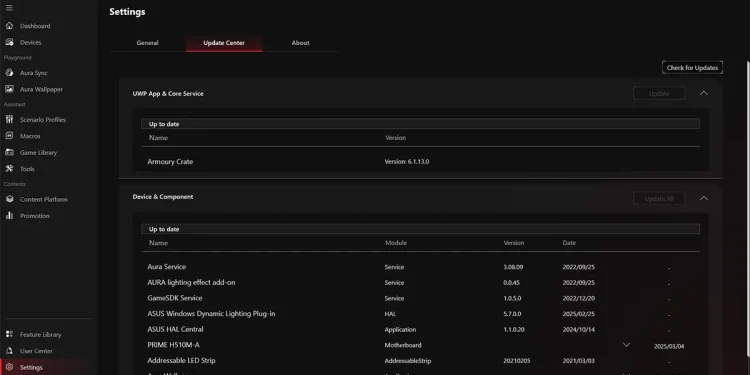Open the Dashboard home icon
This screenshot has width=750, height=375.
click(x=9, y=26)
